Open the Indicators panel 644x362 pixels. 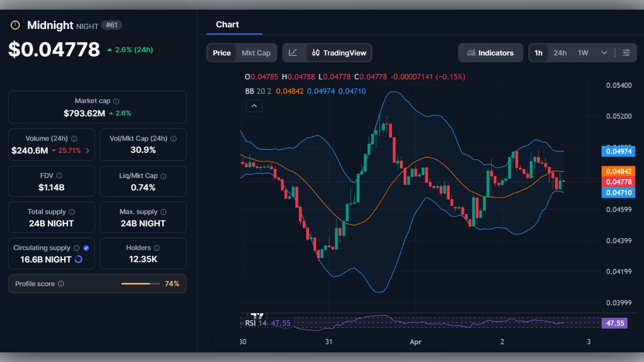pos(490,53)
